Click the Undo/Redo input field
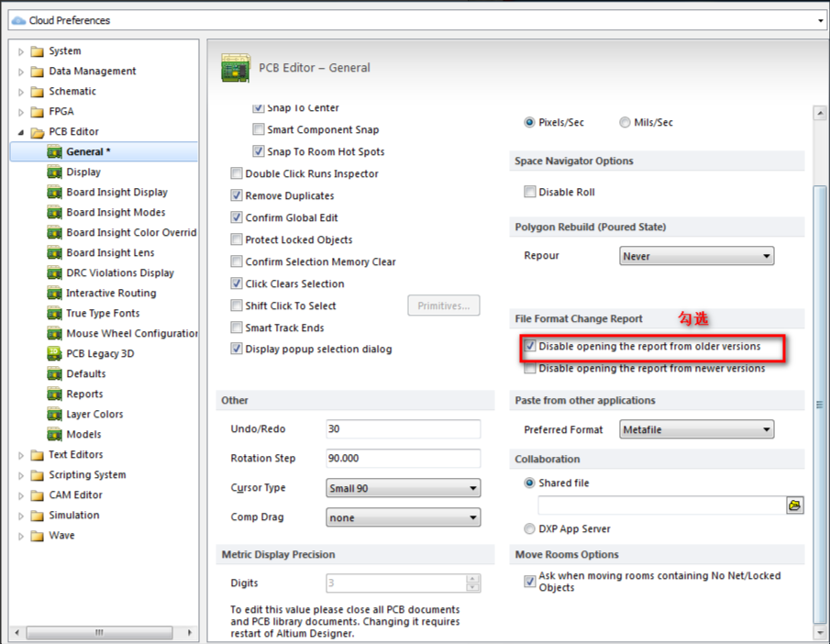Image resolution: width=830 pixels, height=644 pixels. (x=404, y=429)
